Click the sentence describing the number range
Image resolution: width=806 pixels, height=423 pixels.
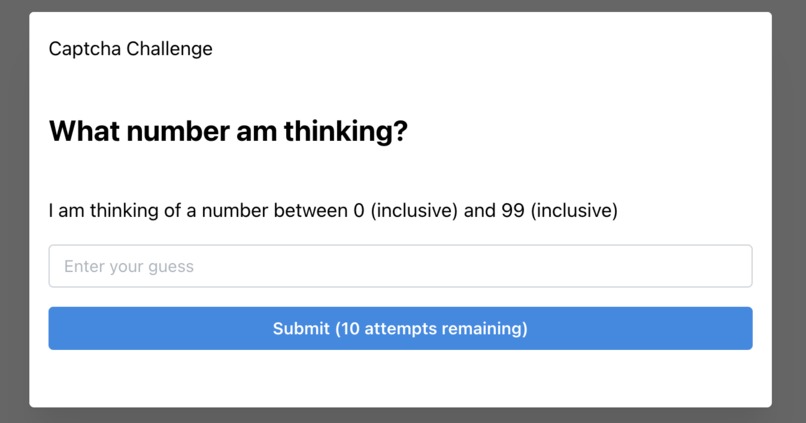pyautogui.click(x=333, y=211)
